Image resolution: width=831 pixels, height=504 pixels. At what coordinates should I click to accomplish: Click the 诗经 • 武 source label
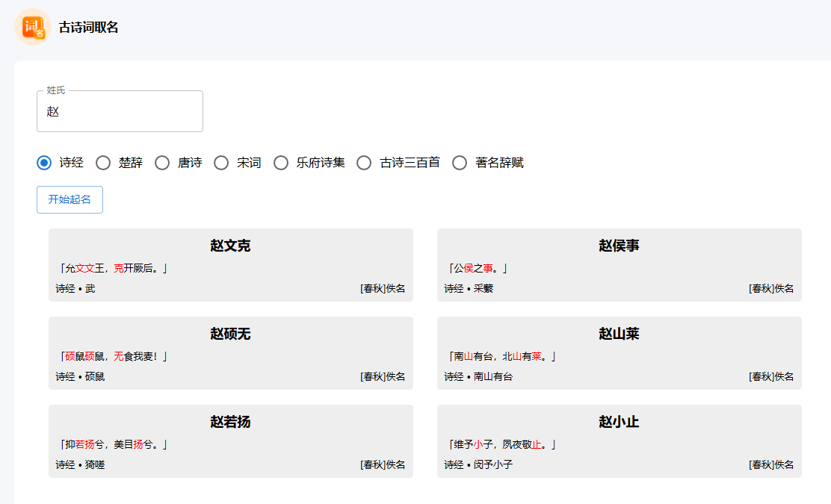coord(75,288)
